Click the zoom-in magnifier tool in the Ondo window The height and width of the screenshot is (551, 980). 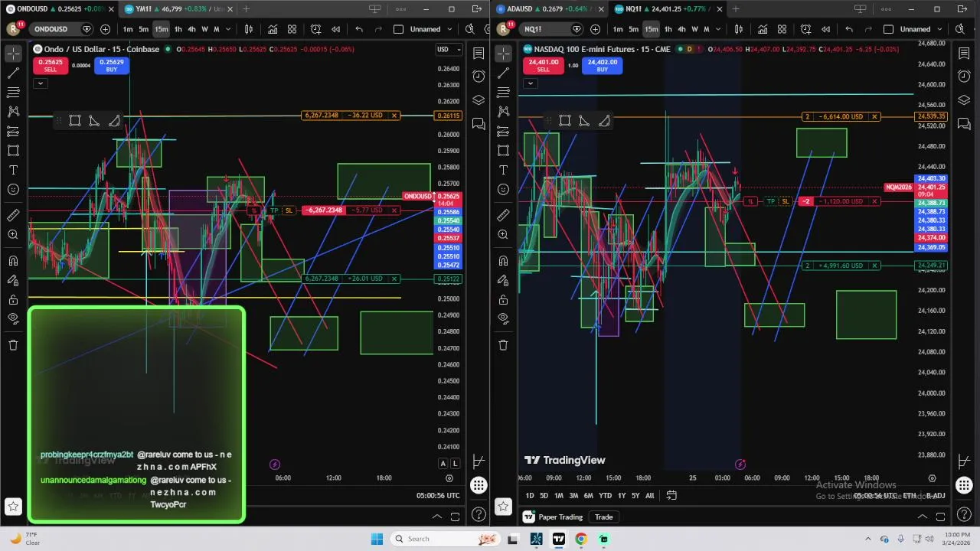point(13,235)
